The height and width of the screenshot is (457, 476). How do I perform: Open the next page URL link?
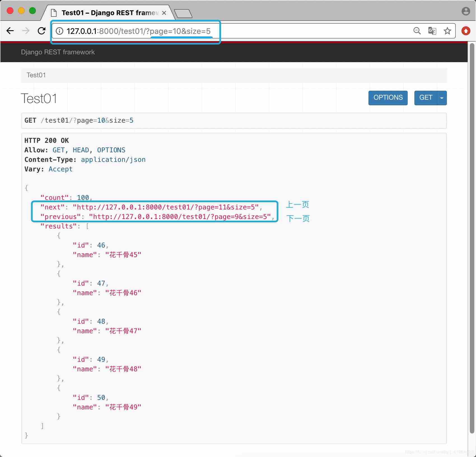tap(166, 207)
